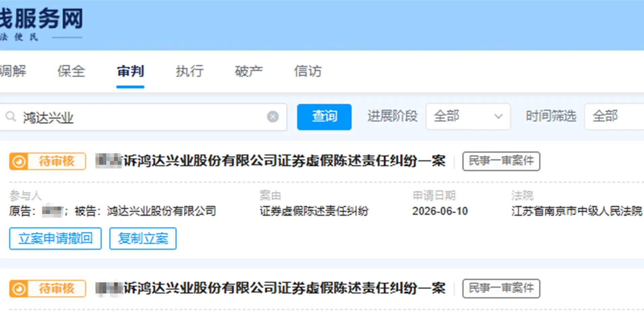
Task: Click the magnifier icon in the search box
Action: click(11, 117)
